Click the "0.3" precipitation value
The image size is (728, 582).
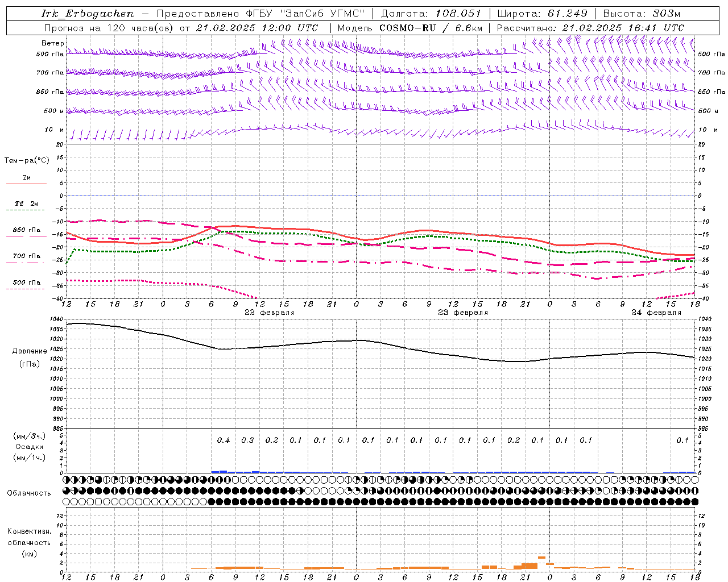point(247,440)
